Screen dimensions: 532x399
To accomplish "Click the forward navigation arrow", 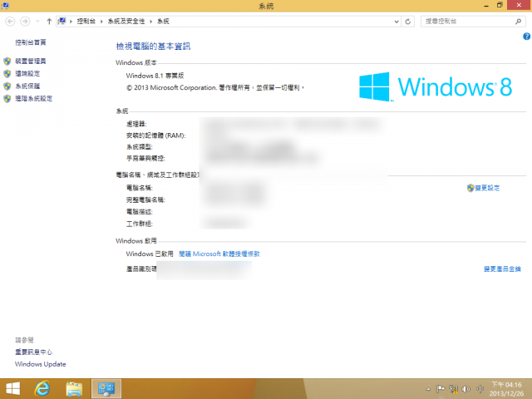I will click(25, 22).
